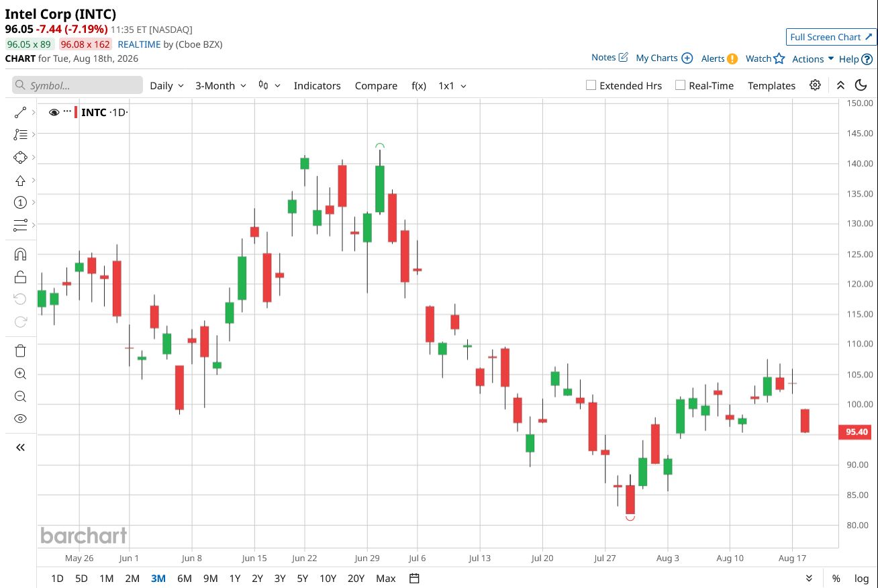The height and width of the screenshot is (588, 878).
Task: Select the 2Y time range
Action: click(257, 579)
